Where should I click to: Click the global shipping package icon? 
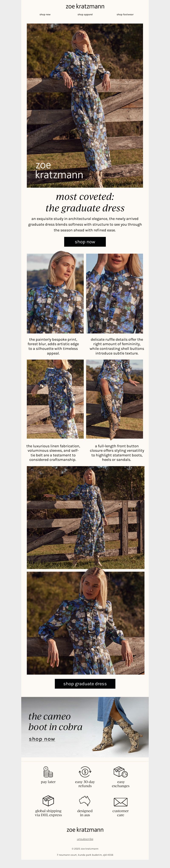point(48,801)
